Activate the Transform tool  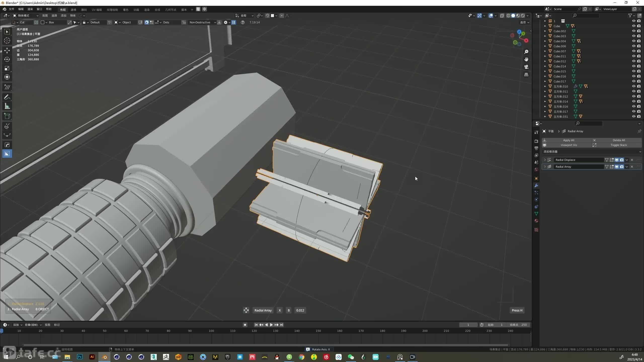(x=7, y=77)
